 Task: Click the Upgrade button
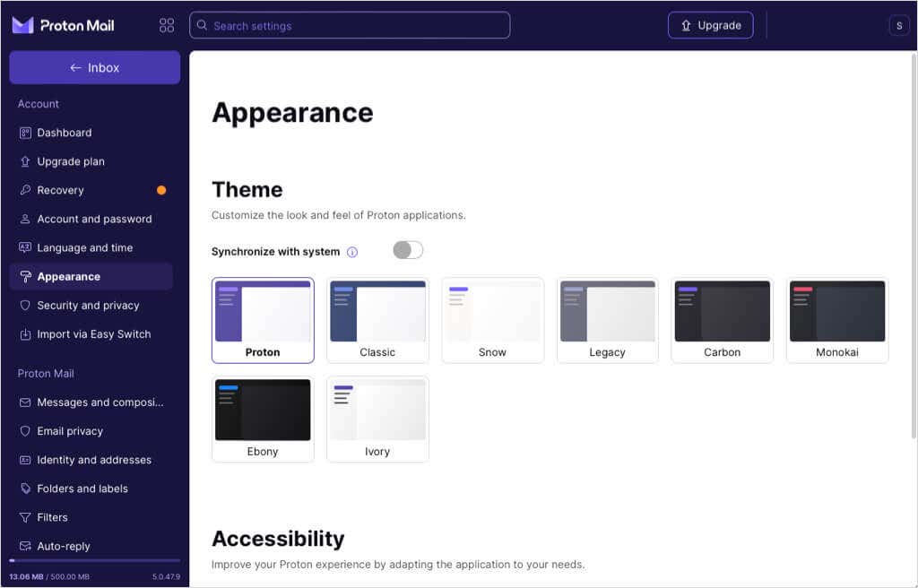coord(711,25)
